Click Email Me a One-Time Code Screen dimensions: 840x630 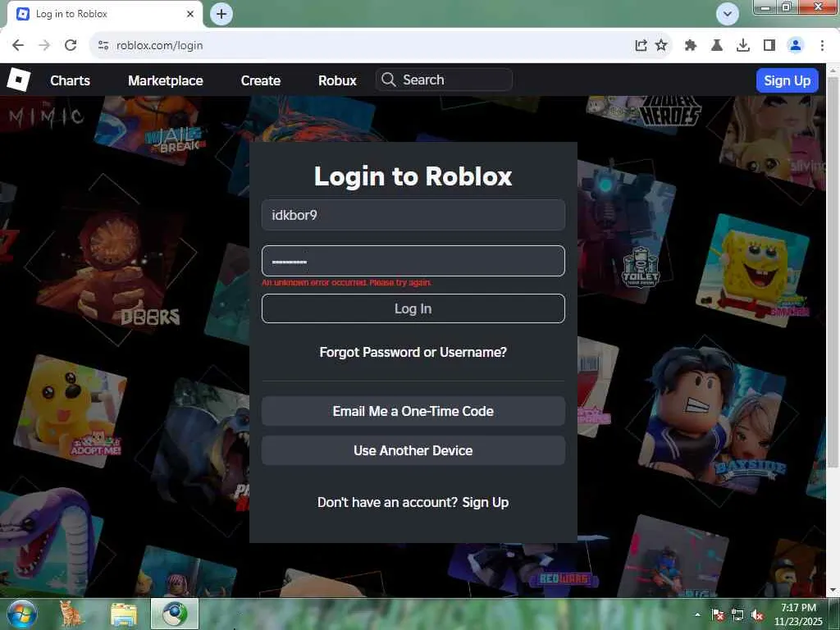click(x=413, y=411)
